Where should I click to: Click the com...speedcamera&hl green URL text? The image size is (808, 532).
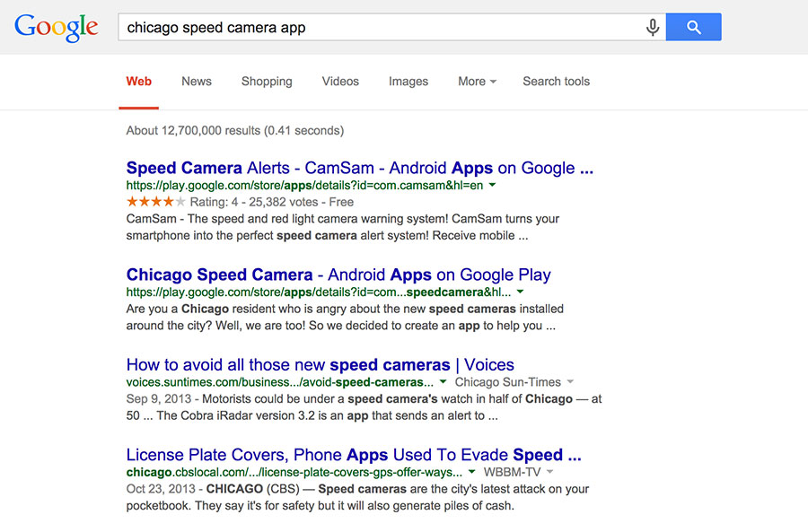319,292
